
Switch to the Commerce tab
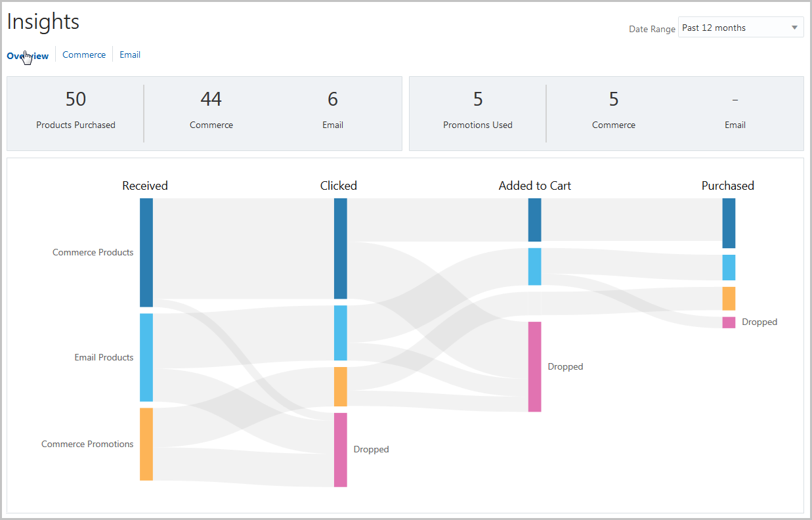point(84,55)
